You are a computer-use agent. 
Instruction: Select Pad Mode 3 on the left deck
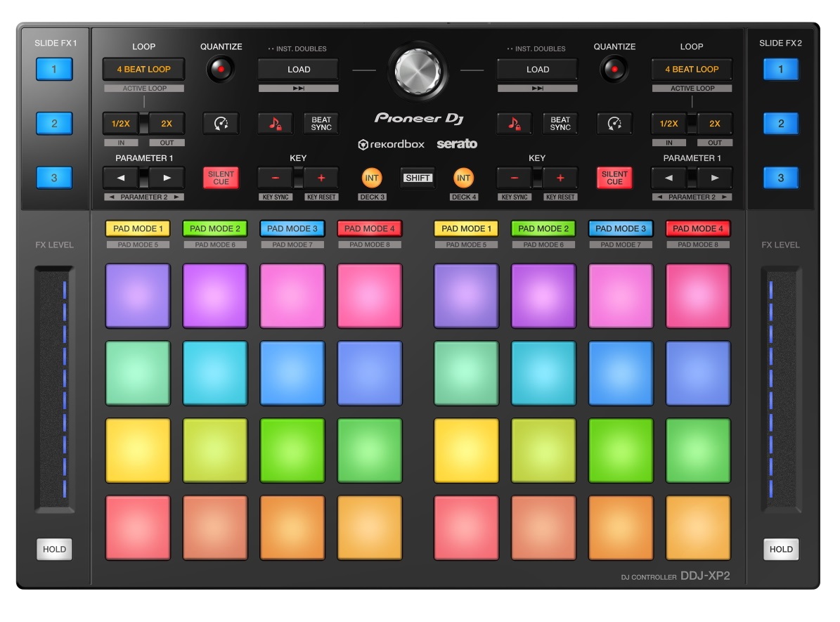[292, 228]
